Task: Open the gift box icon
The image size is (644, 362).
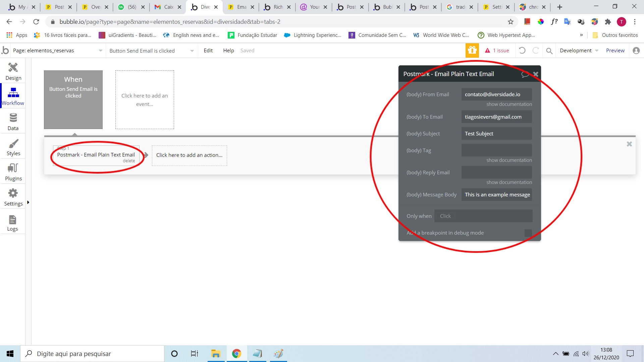Action: coord(472,50)
